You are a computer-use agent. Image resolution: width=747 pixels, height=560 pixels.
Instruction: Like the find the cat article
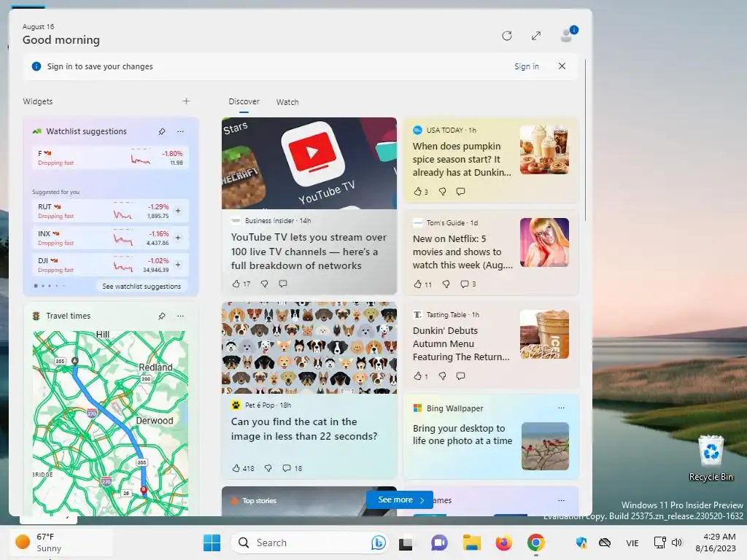[236, 468]
